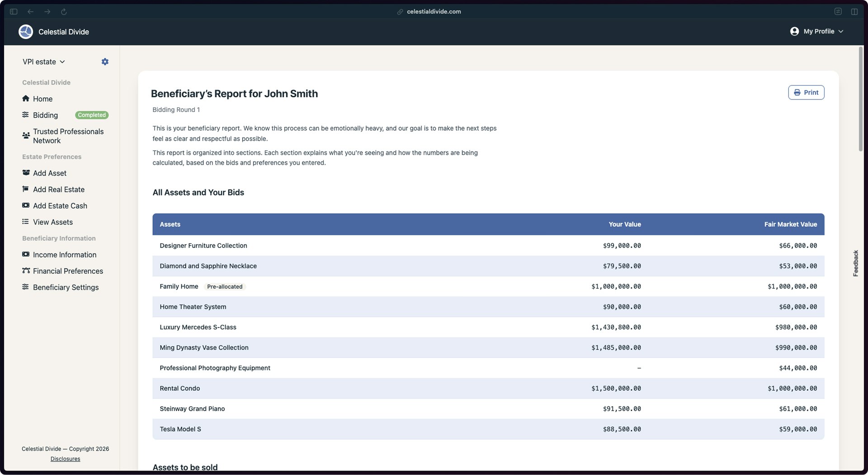Click the View Assets list icon
Screen dimensions: 868x475
click(25, 222)
